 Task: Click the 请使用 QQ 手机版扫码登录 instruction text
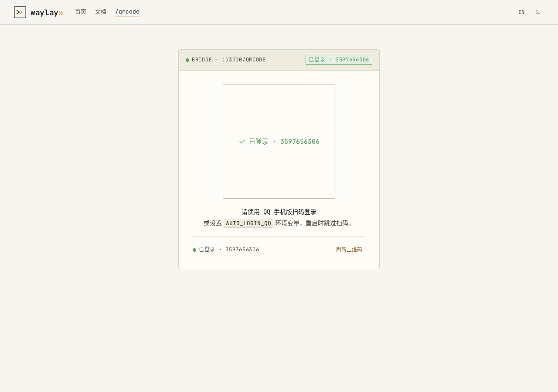point(279,212)
